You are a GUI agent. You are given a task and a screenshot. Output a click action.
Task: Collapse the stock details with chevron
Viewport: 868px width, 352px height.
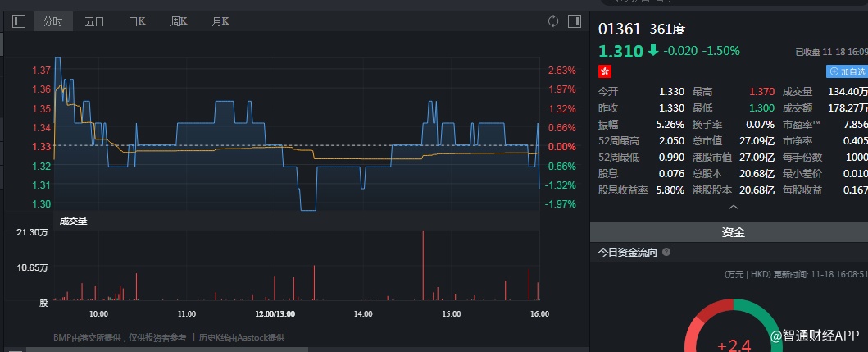click(733, 208)
